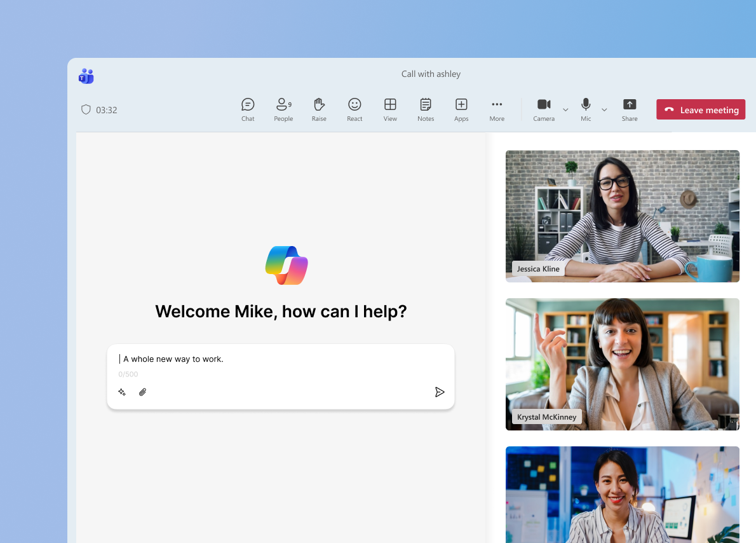Toggle the Mic mute

[586, 109]
